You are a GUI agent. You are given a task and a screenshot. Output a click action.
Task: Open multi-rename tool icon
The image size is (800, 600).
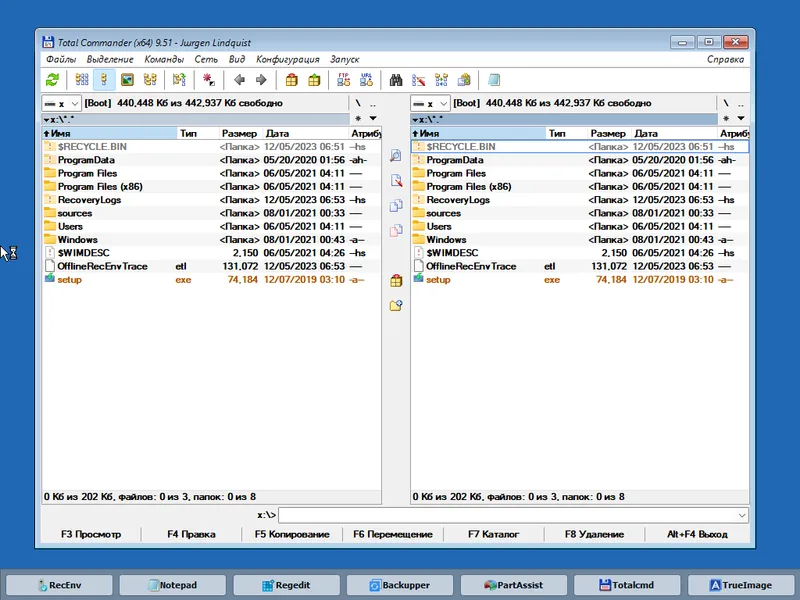click(x=418, y=80)
